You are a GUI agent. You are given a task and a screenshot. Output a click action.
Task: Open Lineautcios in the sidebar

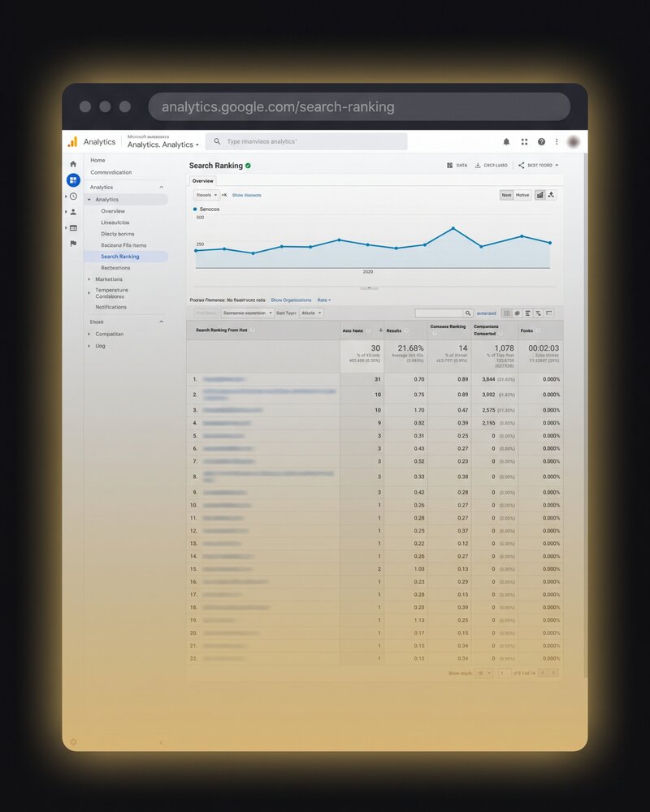(x=115, y=222)
